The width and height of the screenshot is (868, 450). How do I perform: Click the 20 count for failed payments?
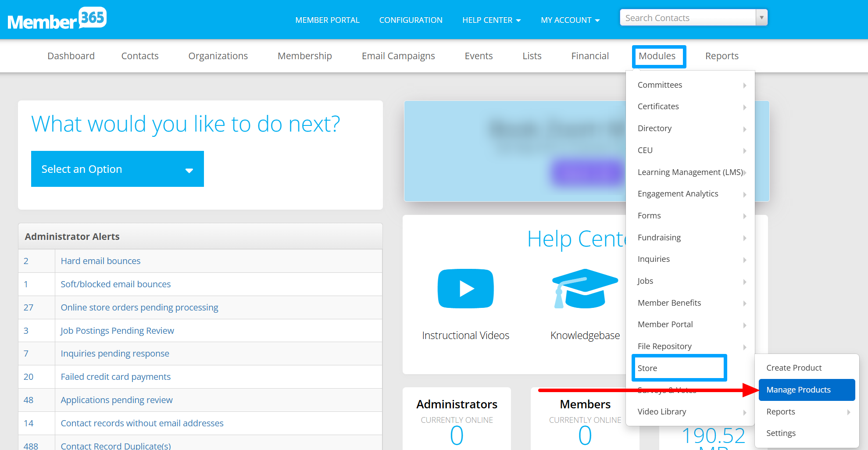coord(29,377)
